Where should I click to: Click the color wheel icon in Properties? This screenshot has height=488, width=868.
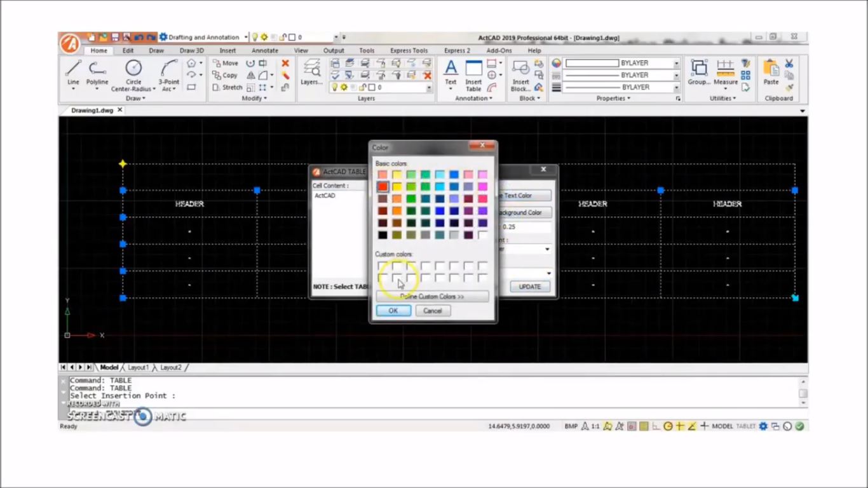click(x=557, y=63)
